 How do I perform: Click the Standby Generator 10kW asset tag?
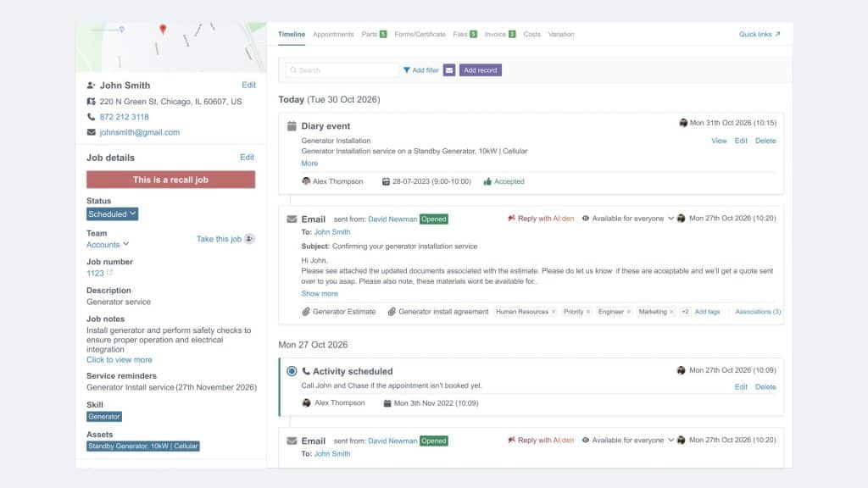(142, 446)
